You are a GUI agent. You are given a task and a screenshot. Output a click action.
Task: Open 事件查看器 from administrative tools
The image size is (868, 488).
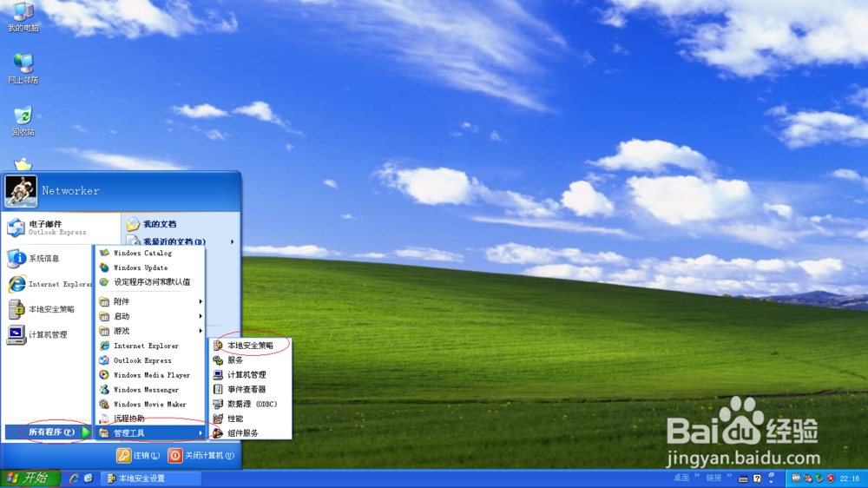250,389
